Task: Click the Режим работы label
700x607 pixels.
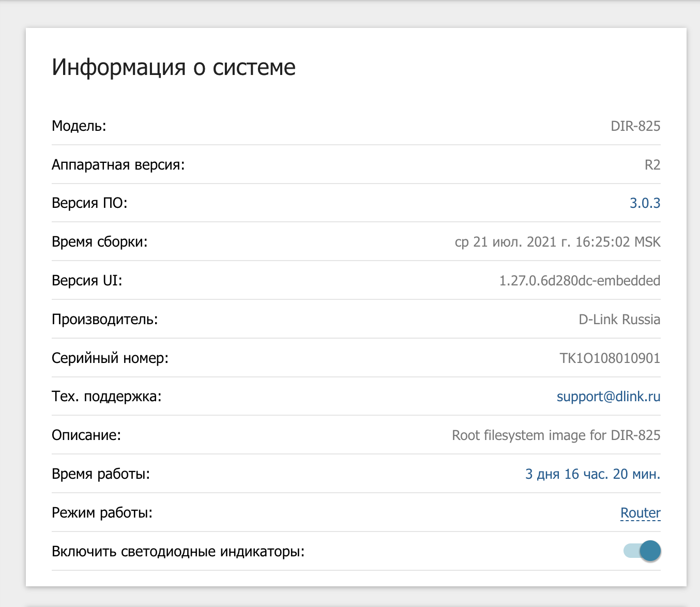Action: click(x=102, y=513)
